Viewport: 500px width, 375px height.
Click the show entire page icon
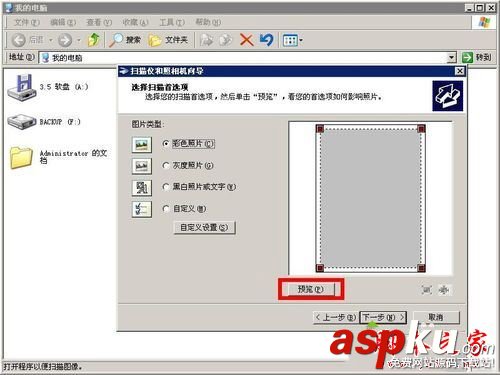(x=444, y=290)
